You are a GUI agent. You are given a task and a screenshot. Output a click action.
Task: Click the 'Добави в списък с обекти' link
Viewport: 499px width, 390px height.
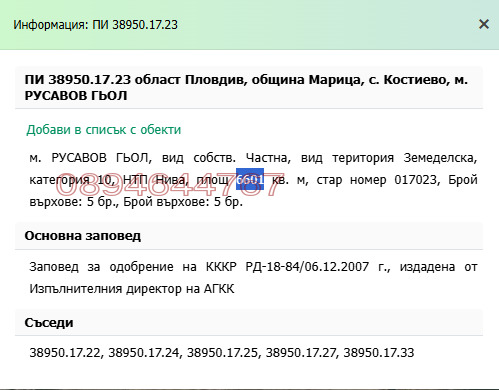click(x=104, y=130)
